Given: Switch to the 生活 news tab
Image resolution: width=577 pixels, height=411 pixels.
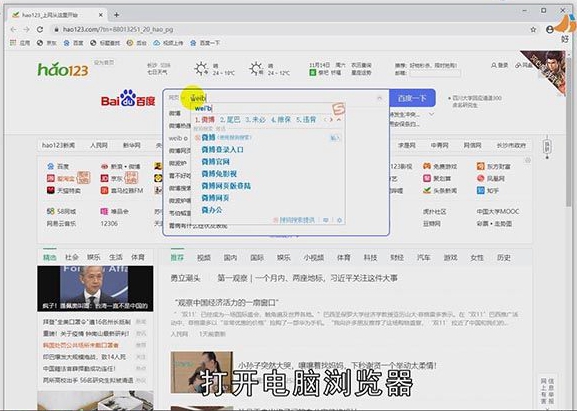Looking at the screenshot, I should coord(116,257).
